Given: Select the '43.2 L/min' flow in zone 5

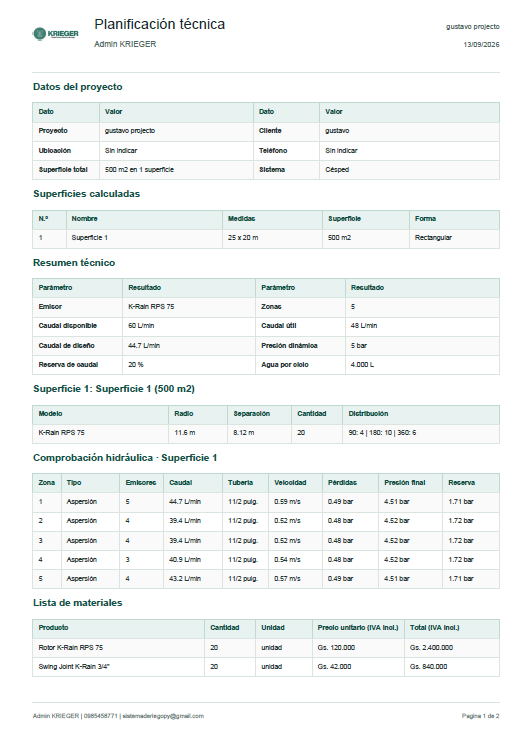Looking at the screenshot, I should [x=185, y=578].
